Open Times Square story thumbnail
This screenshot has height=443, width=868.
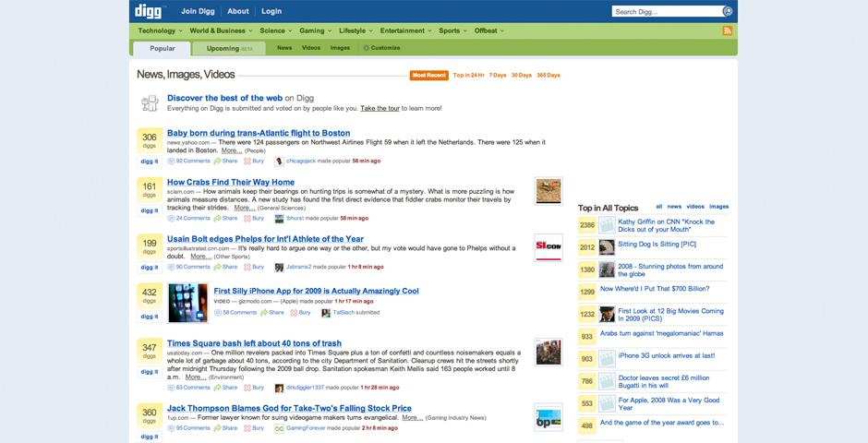point(549,353)
